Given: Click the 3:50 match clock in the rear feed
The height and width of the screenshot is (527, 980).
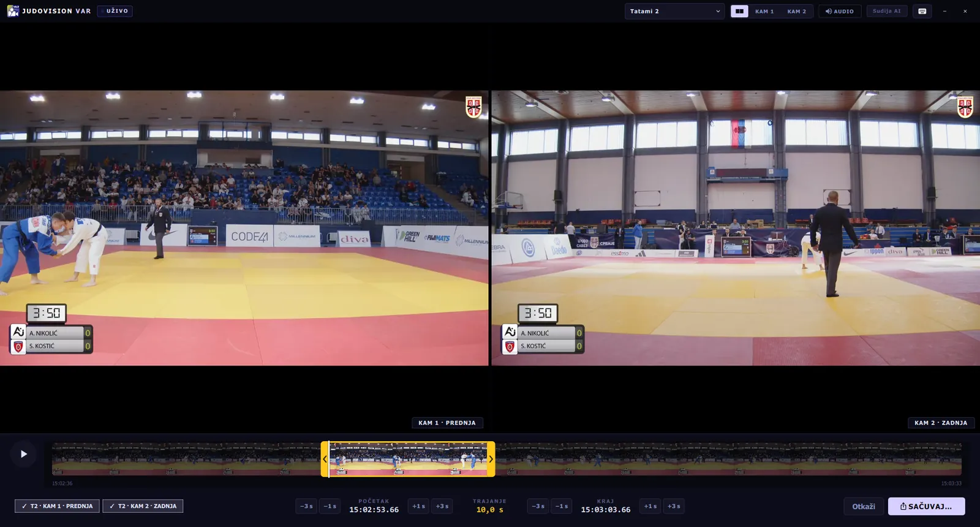Looking at the screenshot, I should point(538,313).
